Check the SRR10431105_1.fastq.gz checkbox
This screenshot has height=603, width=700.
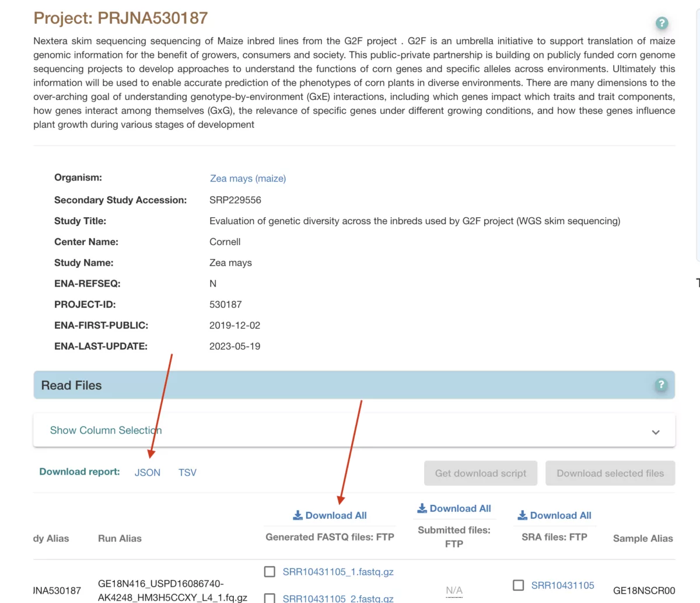click(x=269, y=571)
